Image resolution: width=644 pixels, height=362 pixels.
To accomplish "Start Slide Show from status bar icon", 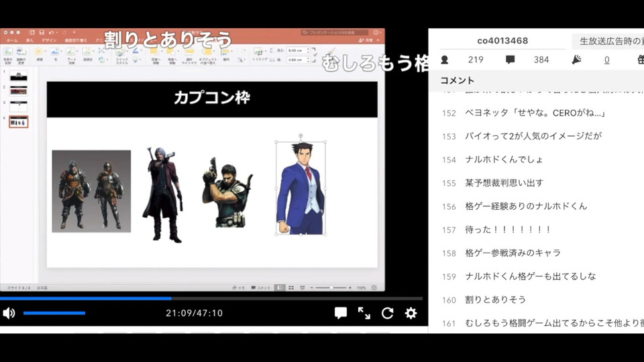I will [303, 288].
